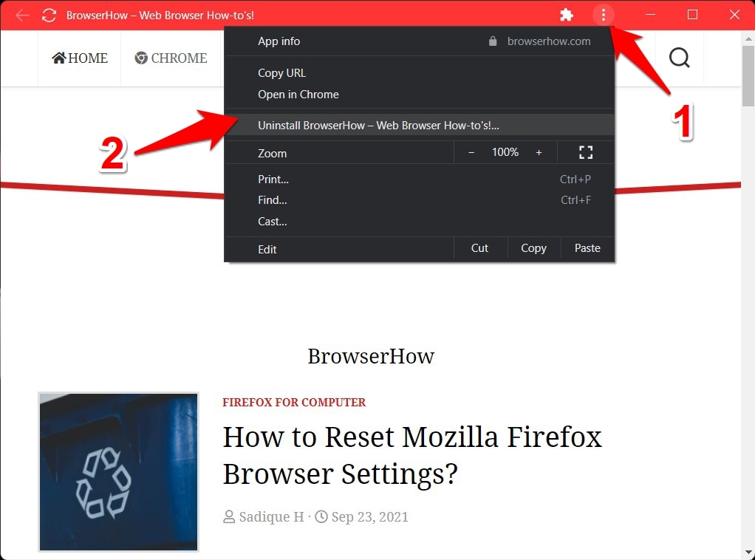Click the Paste edit button
Viewport: 755px width, 560px height.
click(587, 248)
